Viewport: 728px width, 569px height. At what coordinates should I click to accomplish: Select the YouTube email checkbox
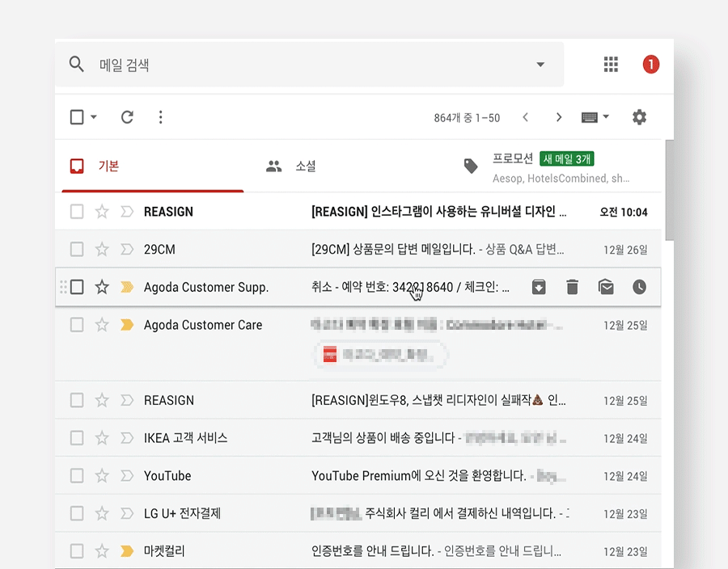tap(77, 475)
